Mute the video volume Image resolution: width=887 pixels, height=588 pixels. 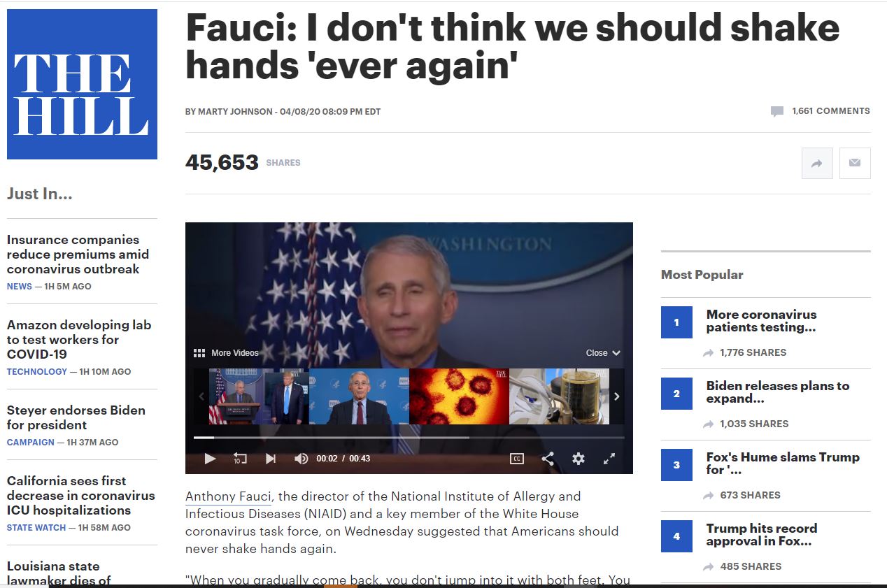[x=301, y=459]
